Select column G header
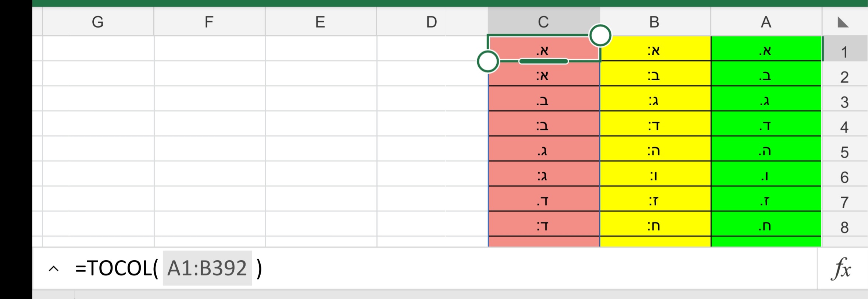Screen dimensions: 868x299 pos(98,22)
